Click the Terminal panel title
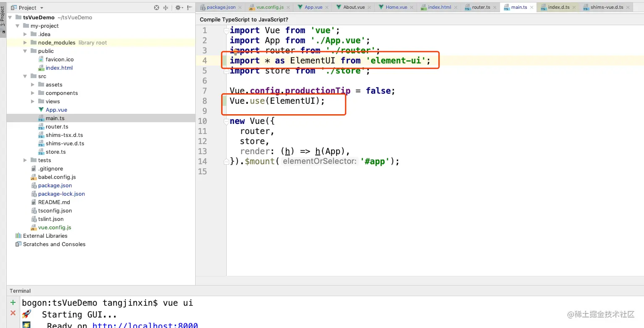644x328 pixels. (x=20, y=291)
